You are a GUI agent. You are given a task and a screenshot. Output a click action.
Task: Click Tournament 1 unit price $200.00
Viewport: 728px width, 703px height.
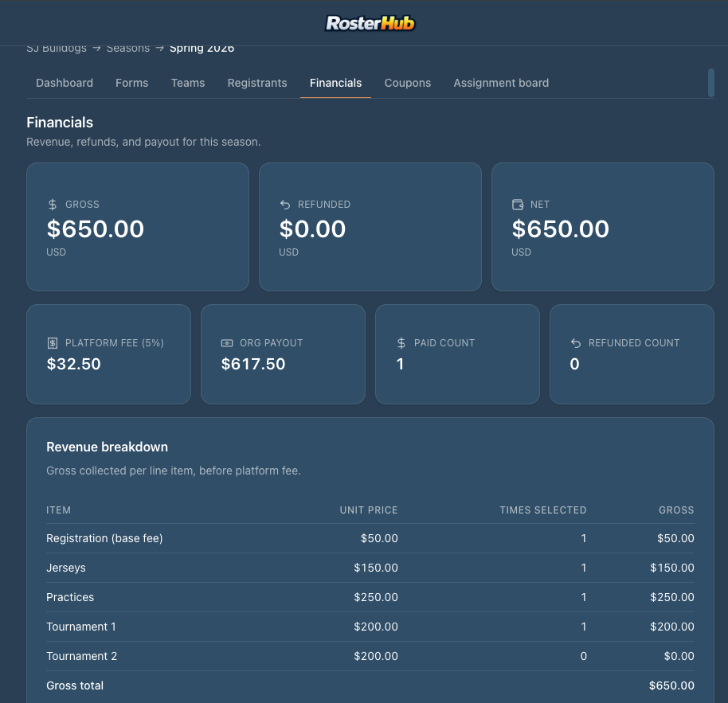click(x=376, y=627)
